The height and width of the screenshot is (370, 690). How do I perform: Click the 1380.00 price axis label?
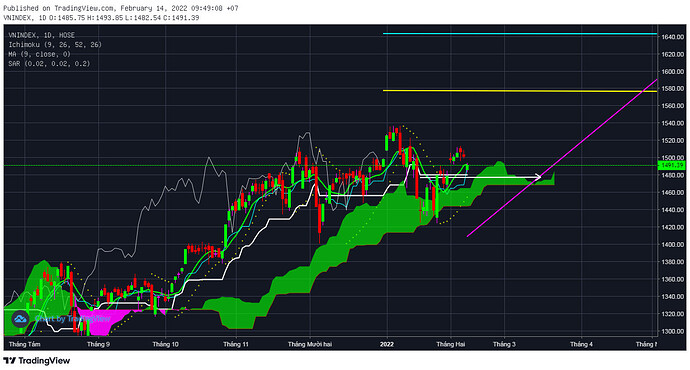click(672, 262)
